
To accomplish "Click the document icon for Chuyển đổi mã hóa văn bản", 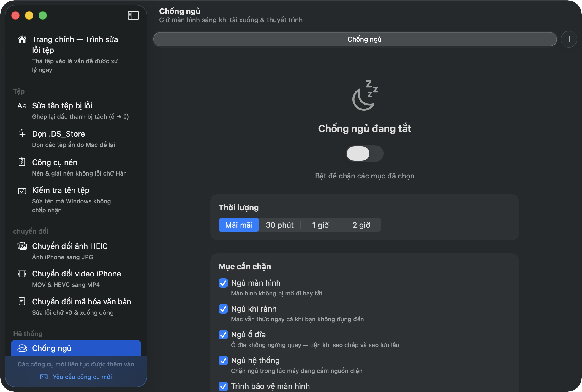I will click(22, 301).
